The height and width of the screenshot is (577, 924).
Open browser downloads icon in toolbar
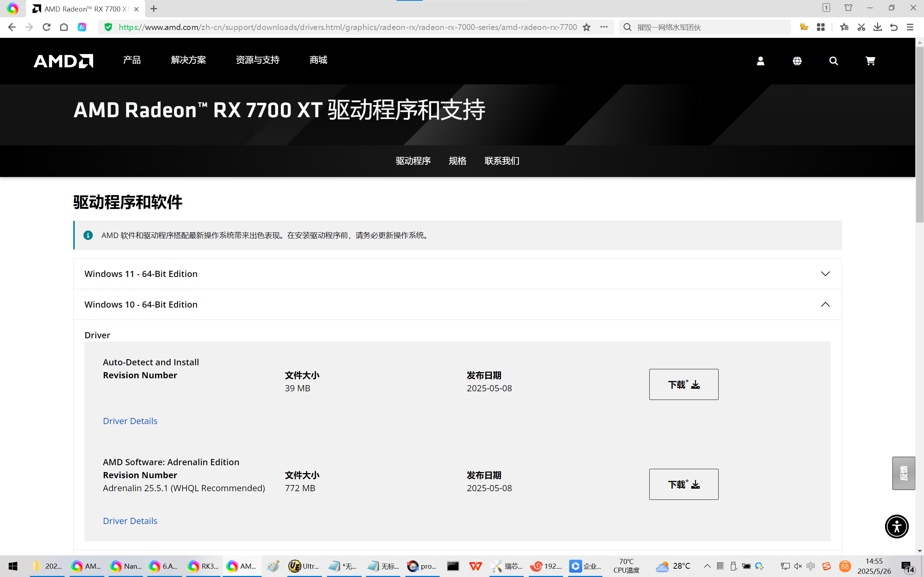point(877,27)
